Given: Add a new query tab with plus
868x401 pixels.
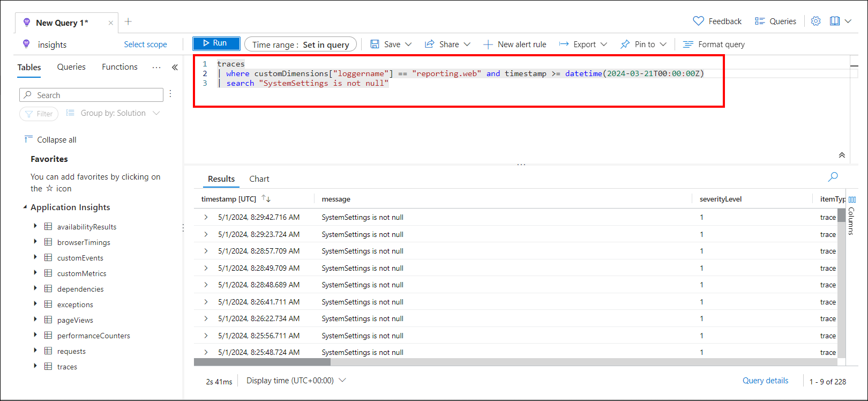Looking at the screenshot, I should tap(128, 21).
